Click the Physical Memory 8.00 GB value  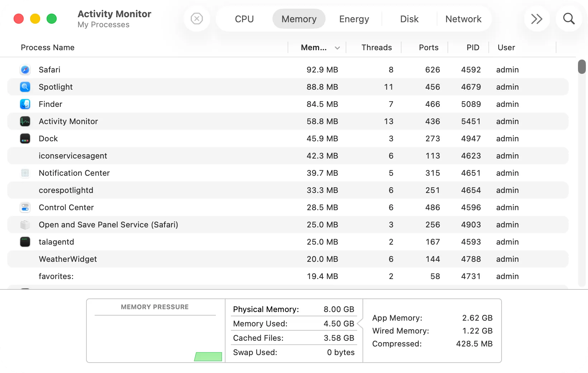click(339, 309)
